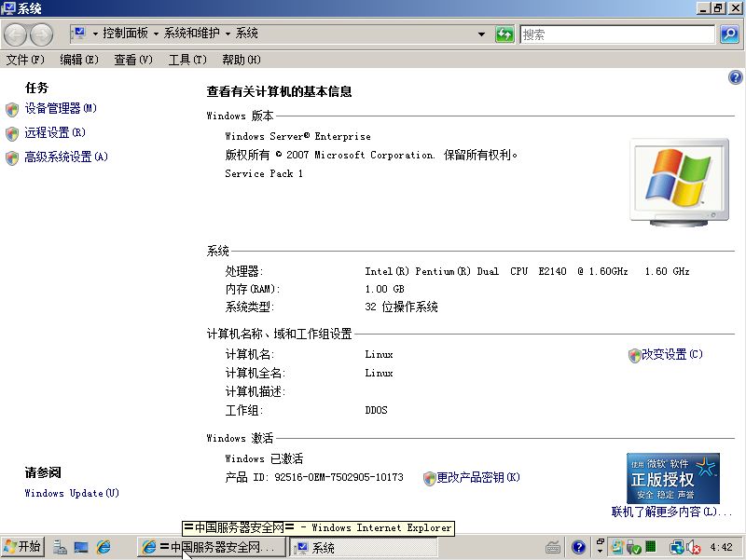Click the Windows Server Enterprise edition text
746x560 pixels.
297,136
